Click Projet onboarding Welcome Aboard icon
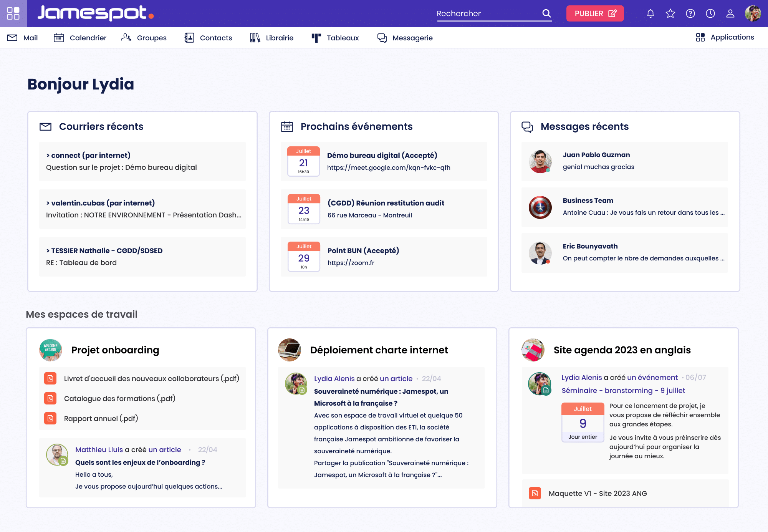768x532 pixels. (x=51, y=350)
